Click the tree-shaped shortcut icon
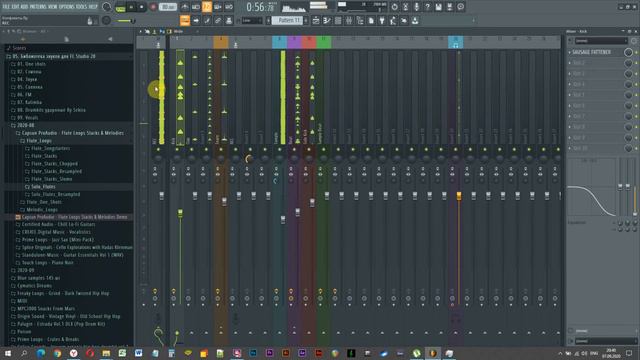 [360, 20]
